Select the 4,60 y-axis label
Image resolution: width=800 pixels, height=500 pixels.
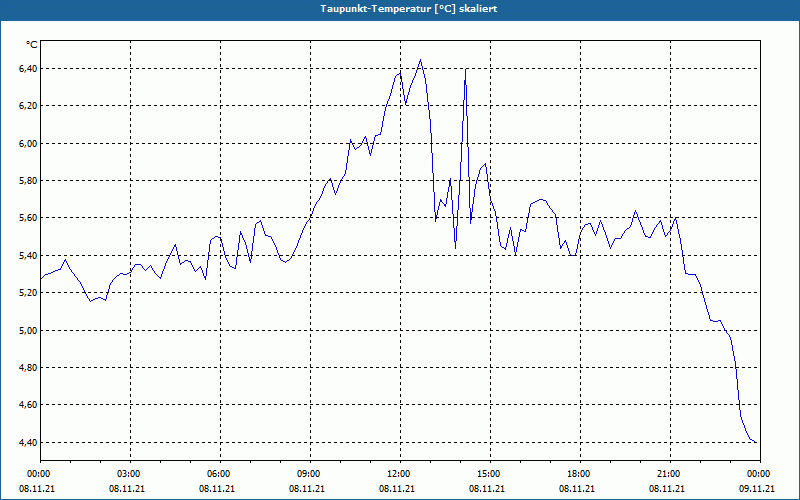click(28, 405)
